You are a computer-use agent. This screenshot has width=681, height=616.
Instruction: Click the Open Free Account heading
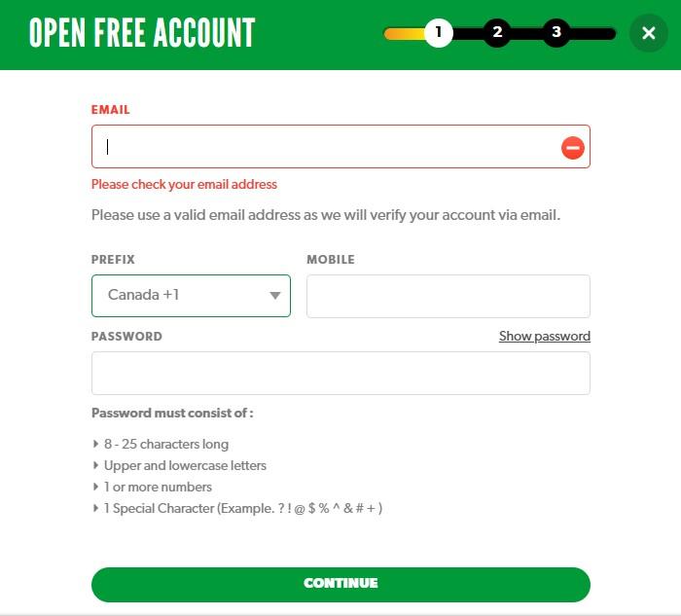pyautogui.click(x=142, y=32)
